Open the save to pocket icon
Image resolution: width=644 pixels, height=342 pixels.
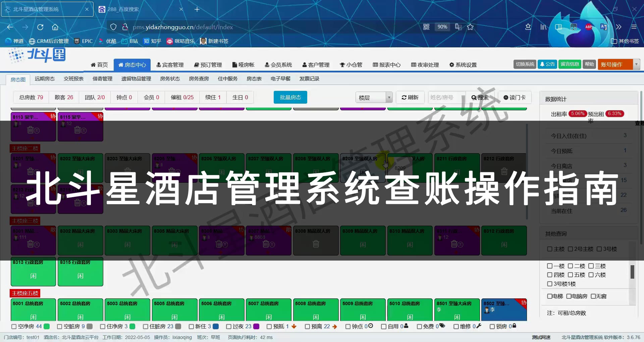[528, 27]
